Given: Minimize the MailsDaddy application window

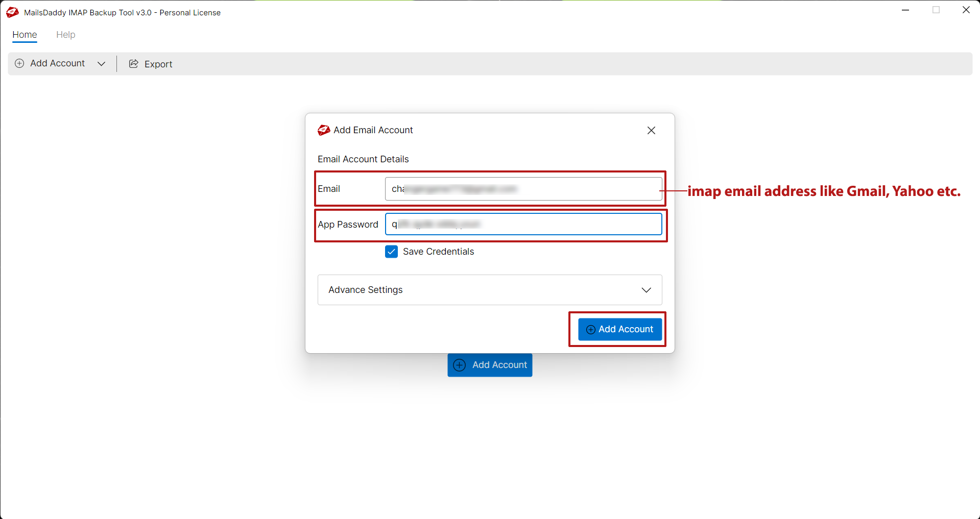Looking at the screenshot, I should pyautogui.click(x=905, y=10).
